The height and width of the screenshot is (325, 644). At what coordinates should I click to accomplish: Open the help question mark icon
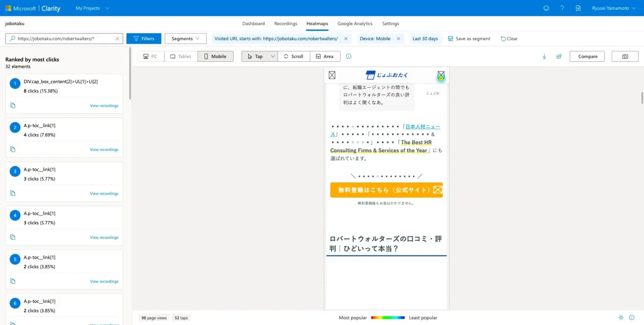[562, 8]
